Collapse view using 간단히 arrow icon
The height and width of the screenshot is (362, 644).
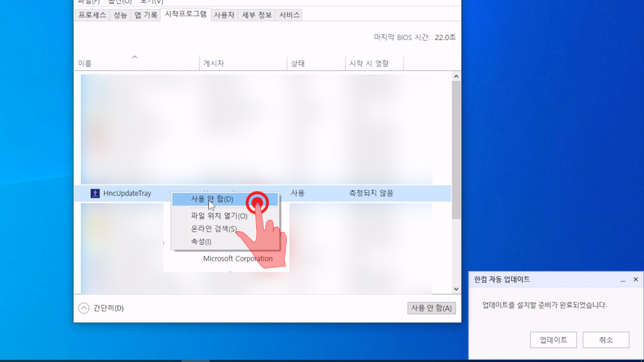click(x=84, y=308)
